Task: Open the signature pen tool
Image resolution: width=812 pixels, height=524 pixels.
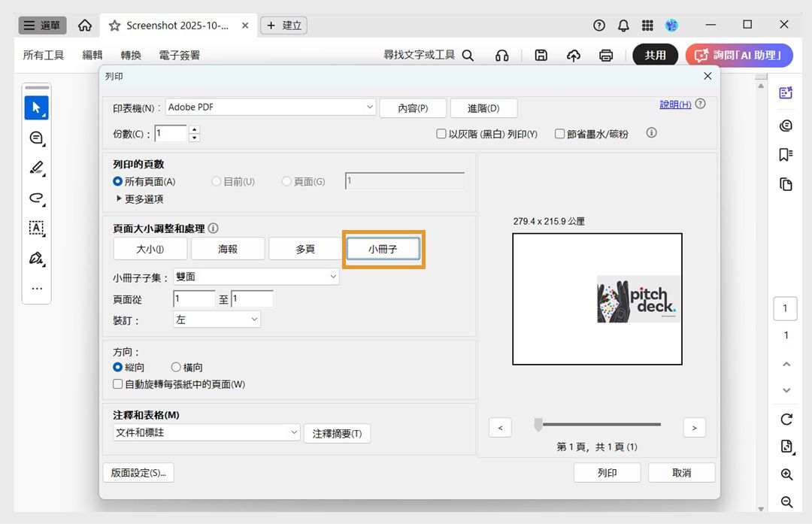Action: (36, 258)
